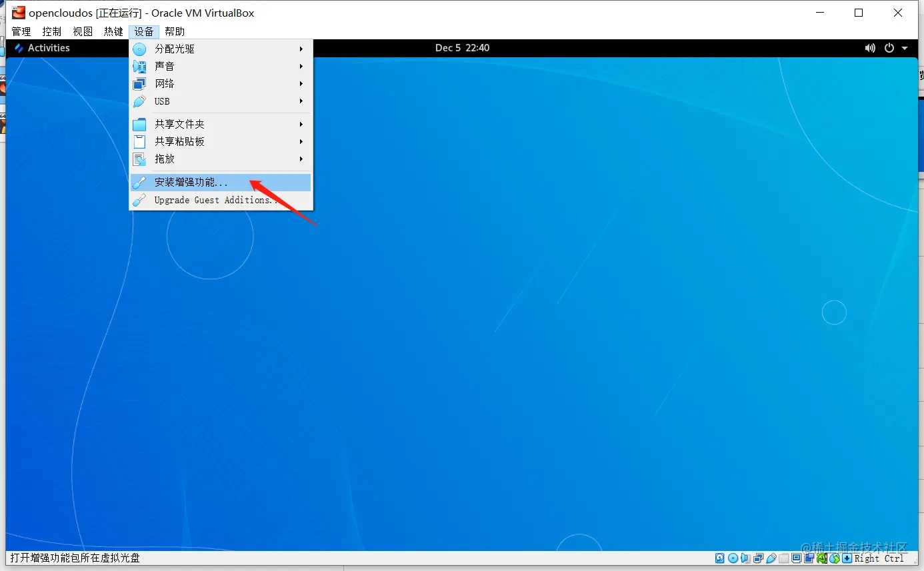Open the Dec 5 22:40 clock menu
924x571 pixels.
tap(462, 48)
